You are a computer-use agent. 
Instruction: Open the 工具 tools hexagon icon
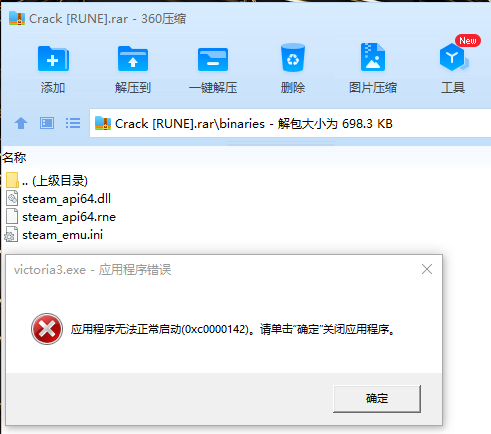[x=453, y=57]
